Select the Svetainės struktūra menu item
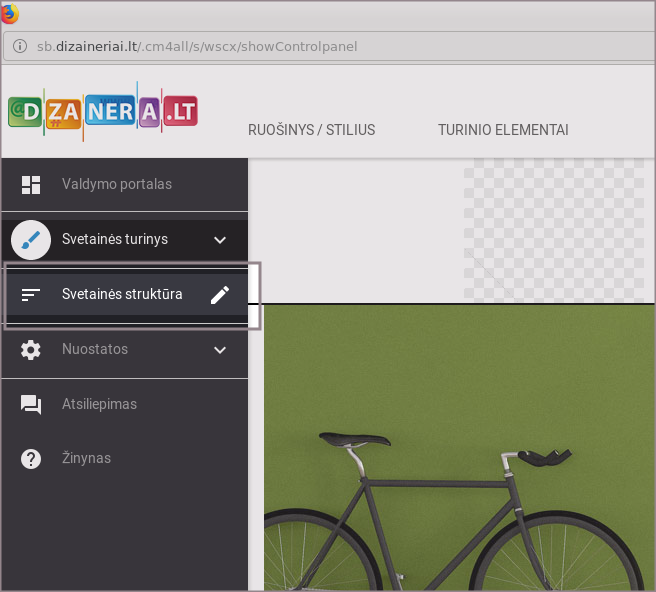 (x=122, y=295)
